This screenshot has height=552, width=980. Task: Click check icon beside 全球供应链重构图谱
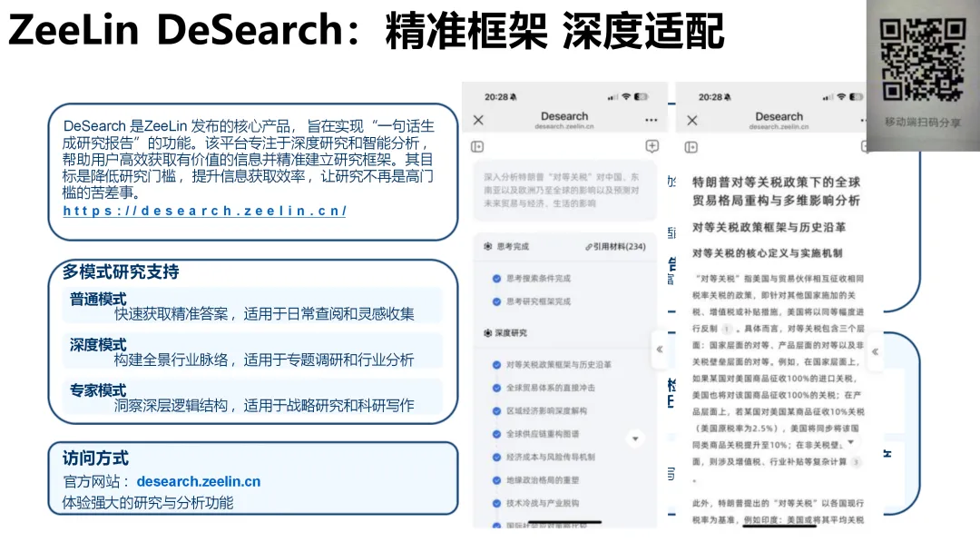pos(496,435)
